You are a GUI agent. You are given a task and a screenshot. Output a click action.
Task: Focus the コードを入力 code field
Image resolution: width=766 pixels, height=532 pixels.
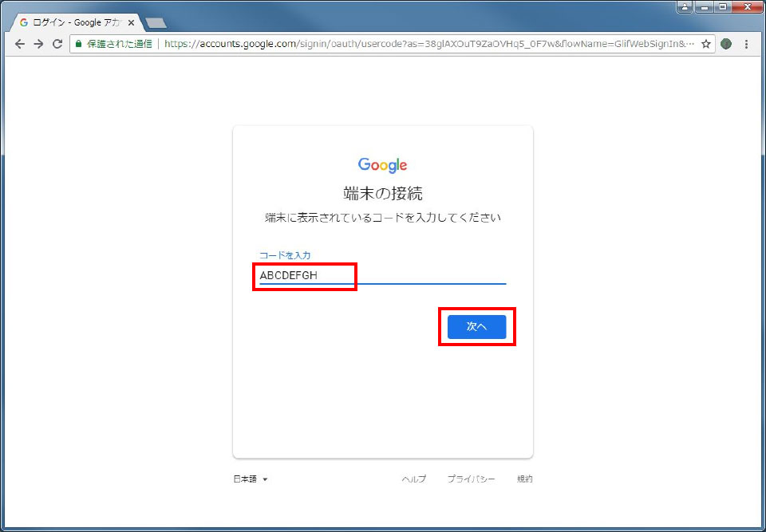(x=382, y=275)
